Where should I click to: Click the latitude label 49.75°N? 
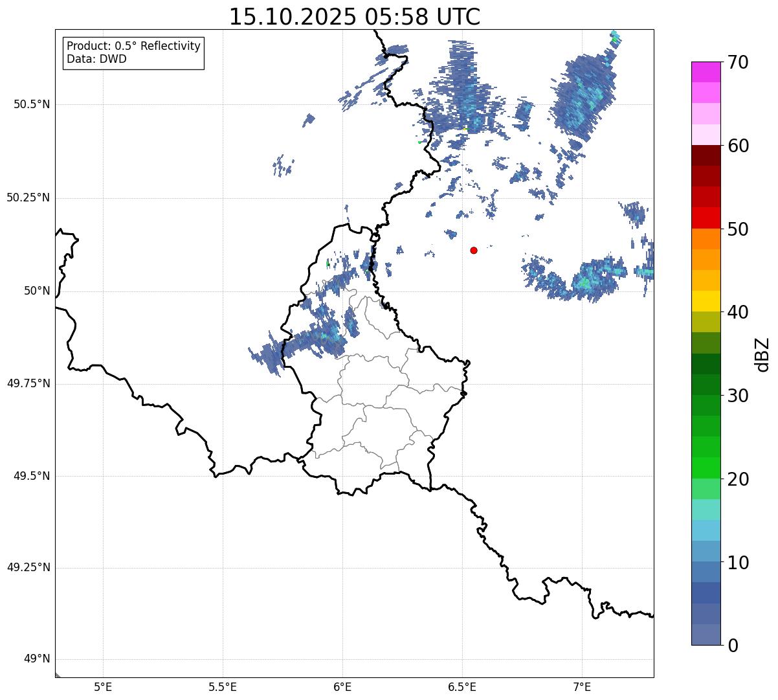(28, 383)
